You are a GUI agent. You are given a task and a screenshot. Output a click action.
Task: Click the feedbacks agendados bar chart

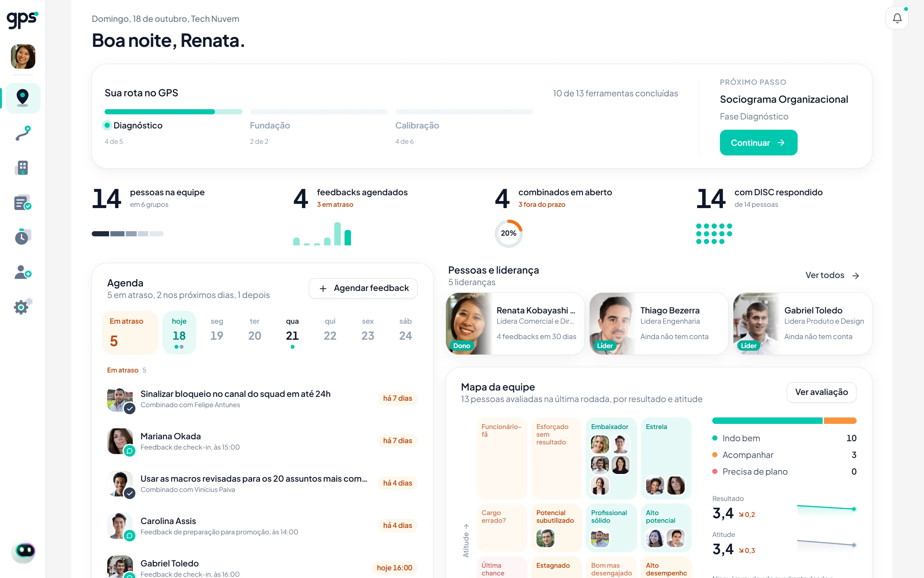click(322, 233)
